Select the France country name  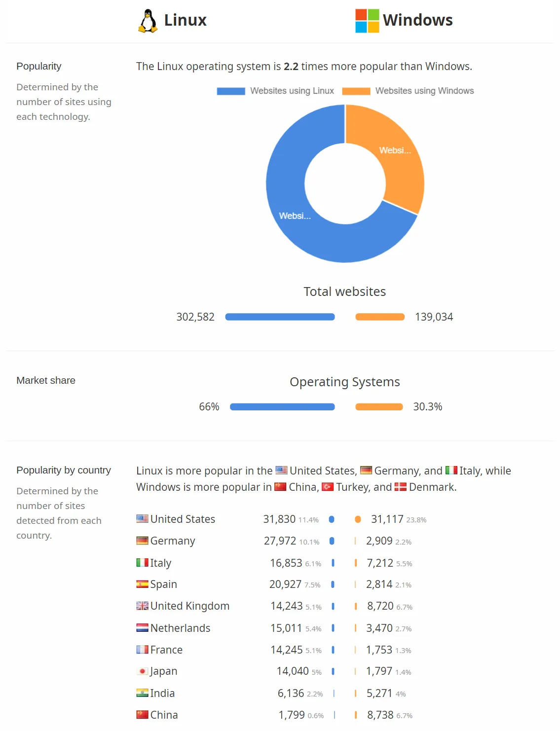(166, 650)
